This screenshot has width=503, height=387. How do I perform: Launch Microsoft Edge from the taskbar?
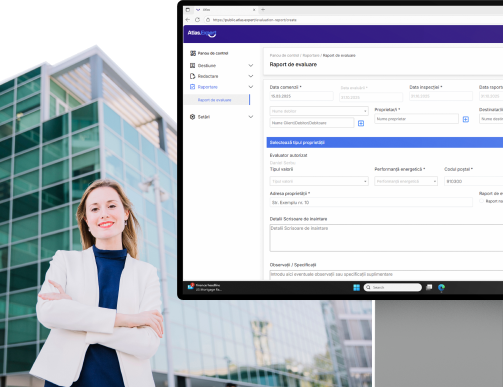coord(441,287)
